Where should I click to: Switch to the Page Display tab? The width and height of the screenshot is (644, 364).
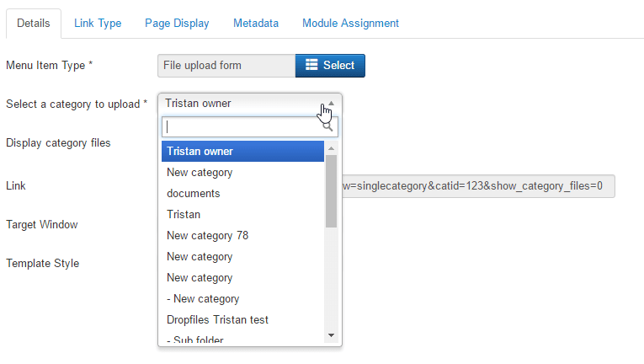[x=177, y=24]
